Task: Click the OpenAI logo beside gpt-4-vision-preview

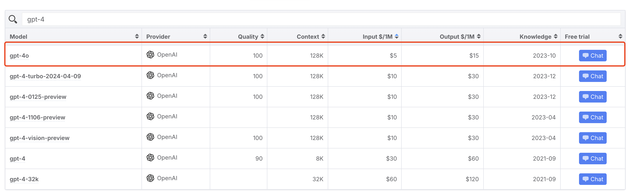Action: coord(150,137)
